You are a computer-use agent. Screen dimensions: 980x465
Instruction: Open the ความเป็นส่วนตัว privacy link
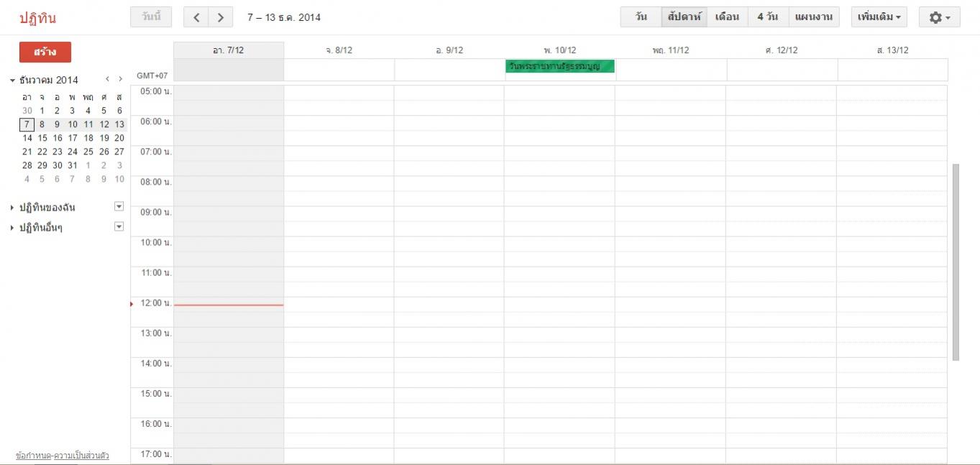point(81,456)
